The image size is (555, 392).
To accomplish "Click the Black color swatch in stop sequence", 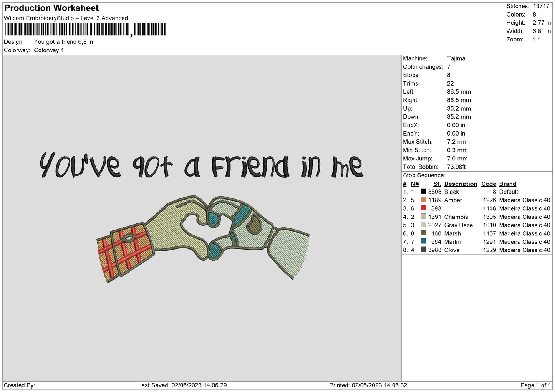I will (x=423, y=191).
